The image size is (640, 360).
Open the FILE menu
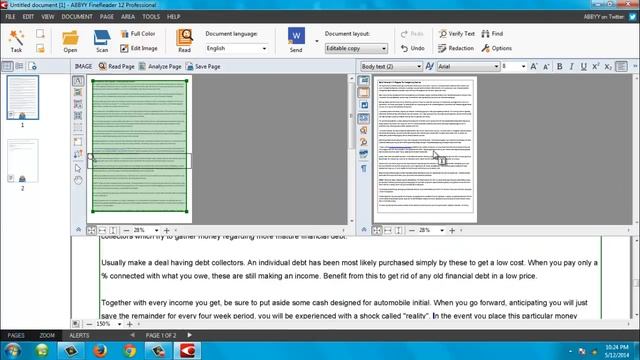(10, 17)
